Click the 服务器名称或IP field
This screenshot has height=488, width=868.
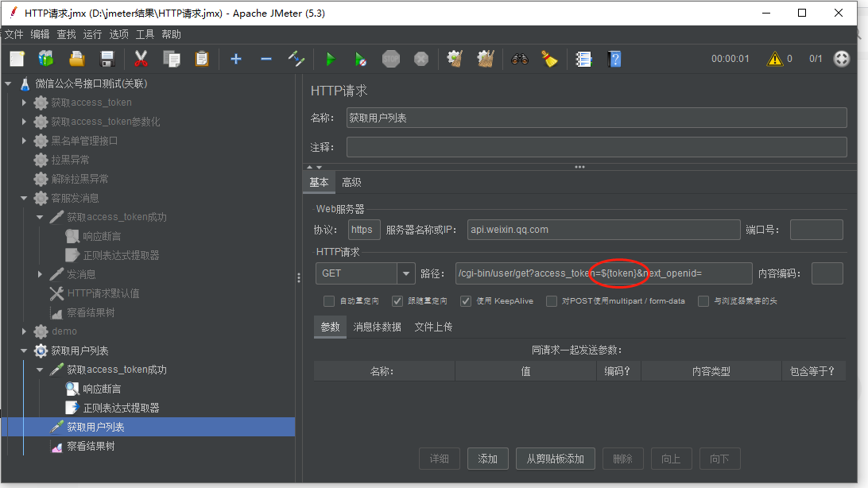[603, 230]
